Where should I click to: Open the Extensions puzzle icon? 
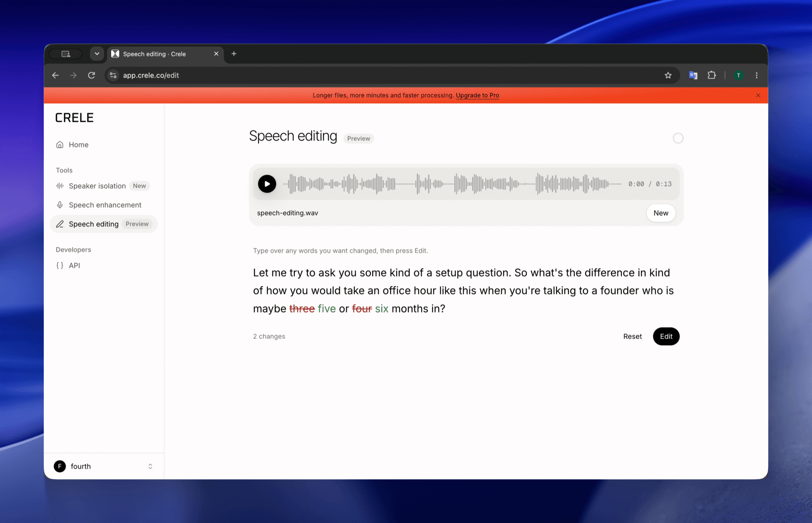[x=711, y=75]
